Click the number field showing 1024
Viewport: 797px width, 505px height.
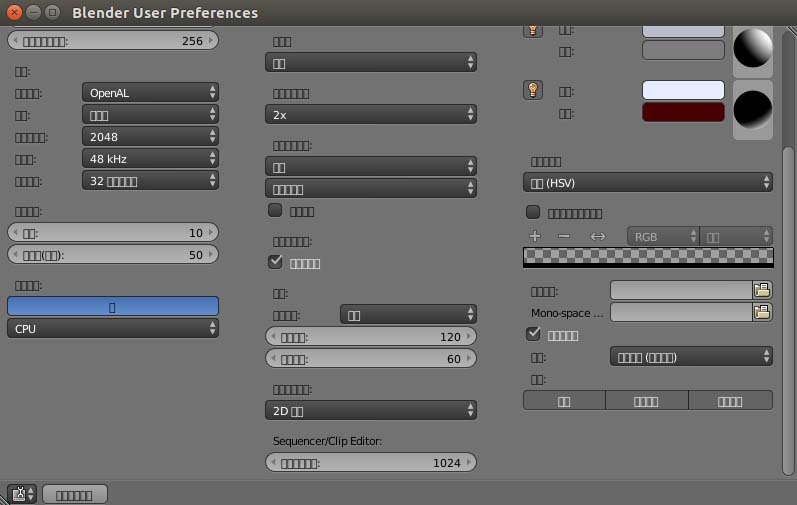click(371, 462)
